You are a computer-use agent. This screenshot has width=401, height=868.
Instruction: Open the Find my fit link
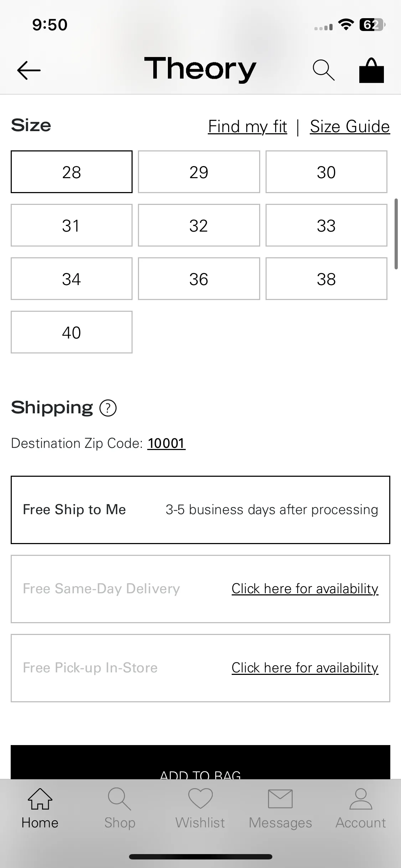(247, 127)
